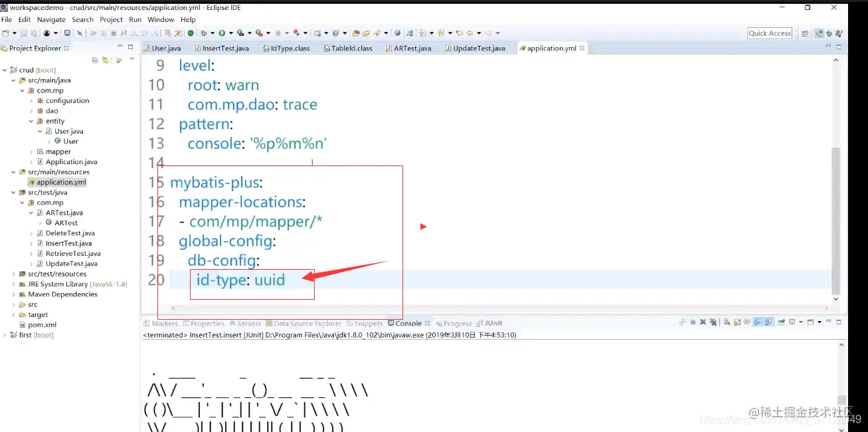
Task: Minimize the editor area
Action: [828, 47]
